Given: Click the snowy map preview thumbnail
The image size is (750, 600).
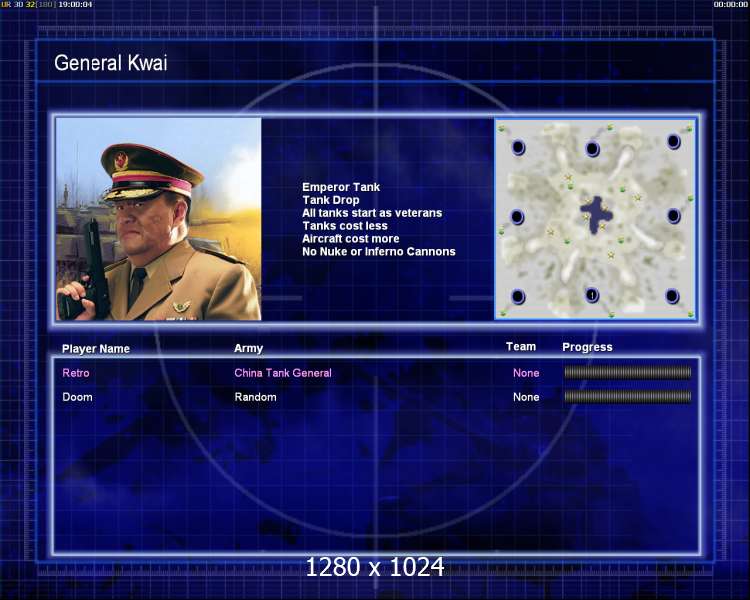Looking at the screenshot, I should point(595,219).
